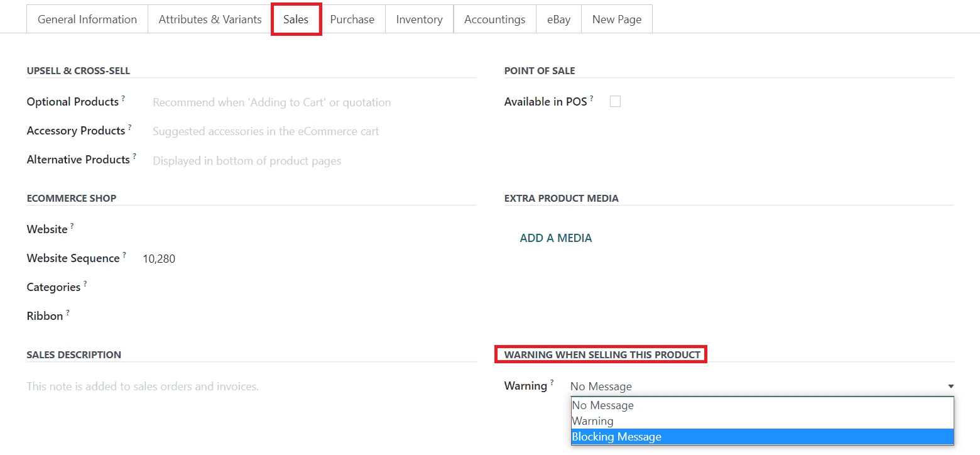Switch to the eBay tab
980x455 pixels.
pos(558,19)
